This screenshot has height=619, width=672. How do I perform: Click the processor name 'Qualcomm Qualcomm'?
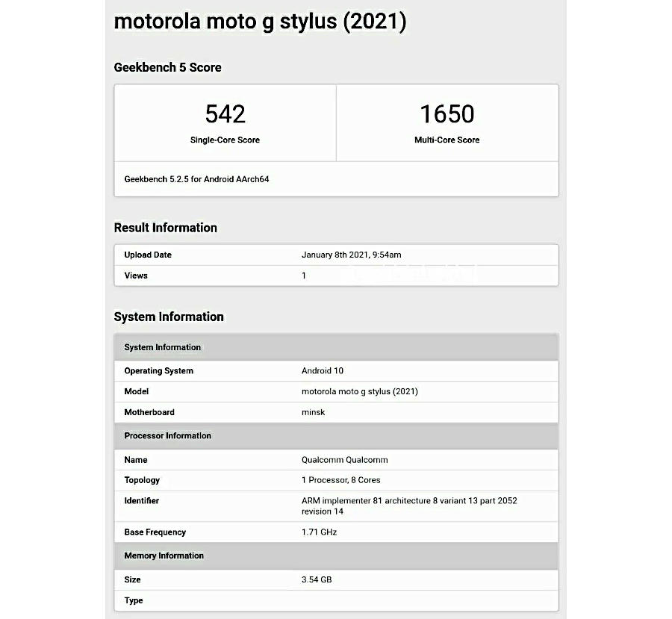pos(344,460)
